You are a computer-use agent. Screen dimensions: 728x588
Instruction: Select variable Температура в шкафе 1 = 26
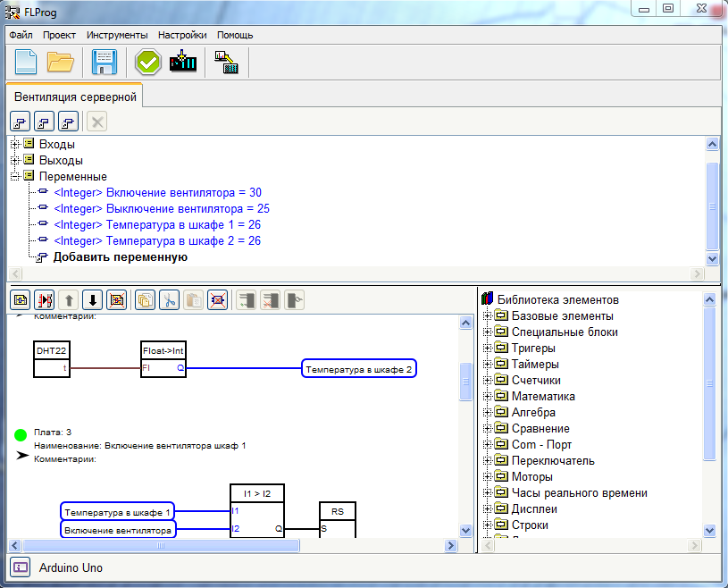[157, 225]
